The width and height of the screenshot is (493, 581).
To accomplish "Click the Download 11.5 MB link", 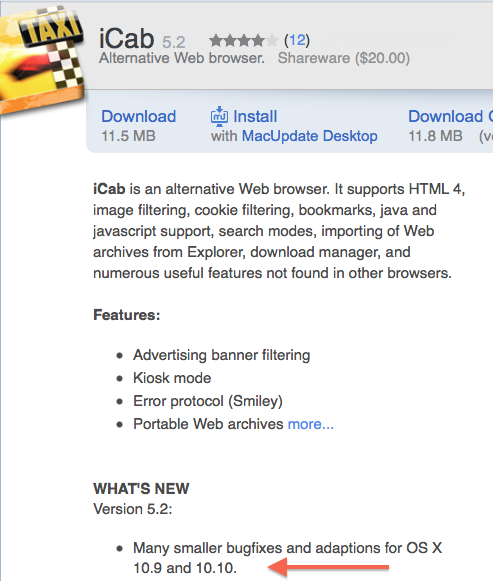I will 139,116.
